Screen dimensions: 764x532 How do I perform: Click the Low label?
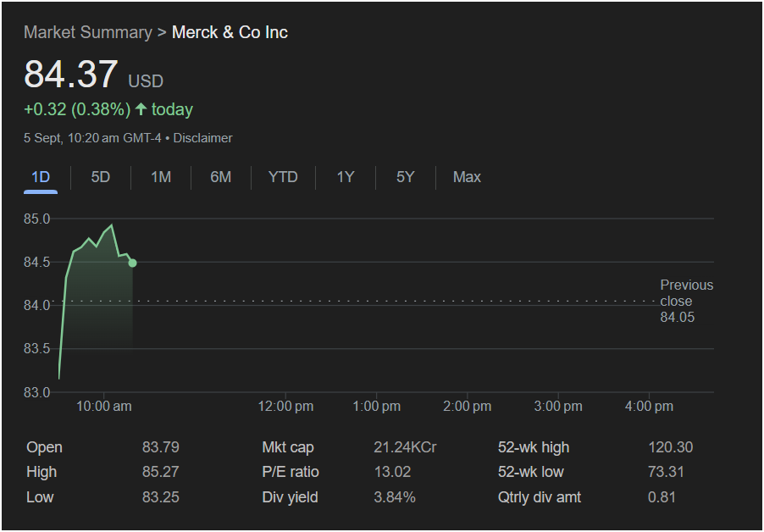click(x=40, y=497)
